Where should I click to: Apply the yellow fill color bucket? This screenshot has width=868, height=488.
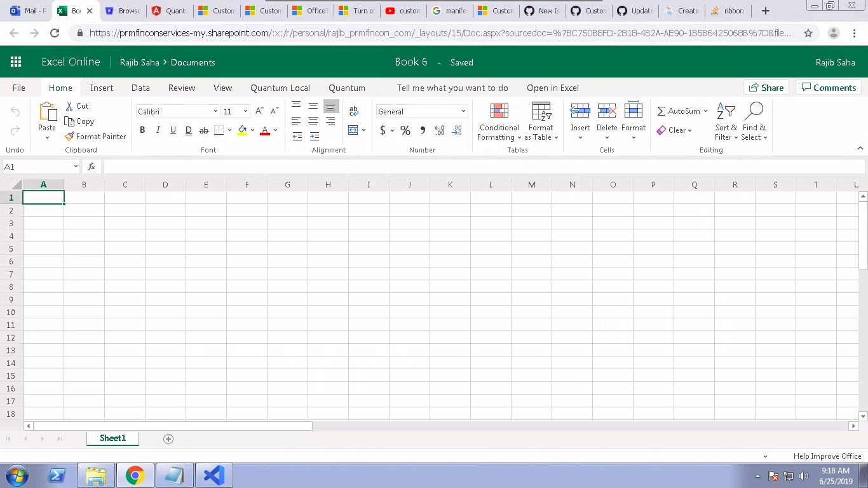[x=242, y=130]
